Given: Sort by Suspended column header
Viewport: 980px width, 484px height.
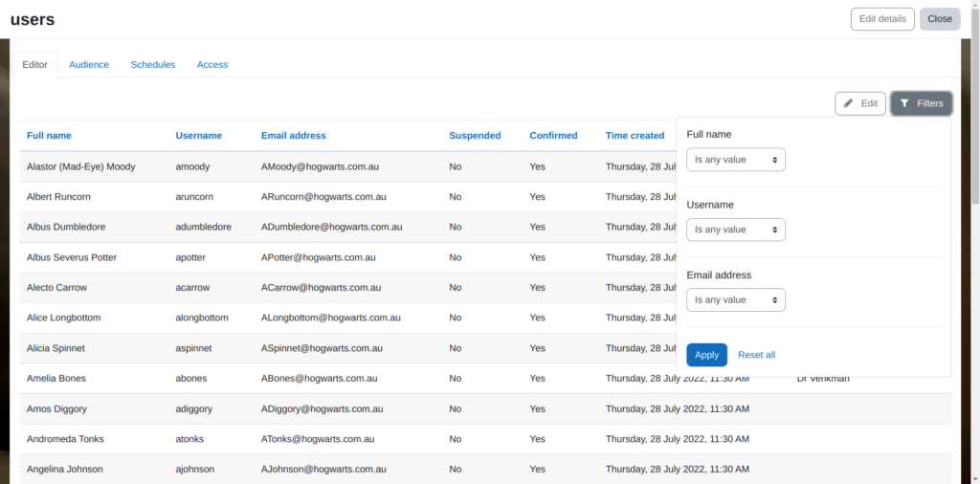Looking at the screenshot, I should pos(475,136).
